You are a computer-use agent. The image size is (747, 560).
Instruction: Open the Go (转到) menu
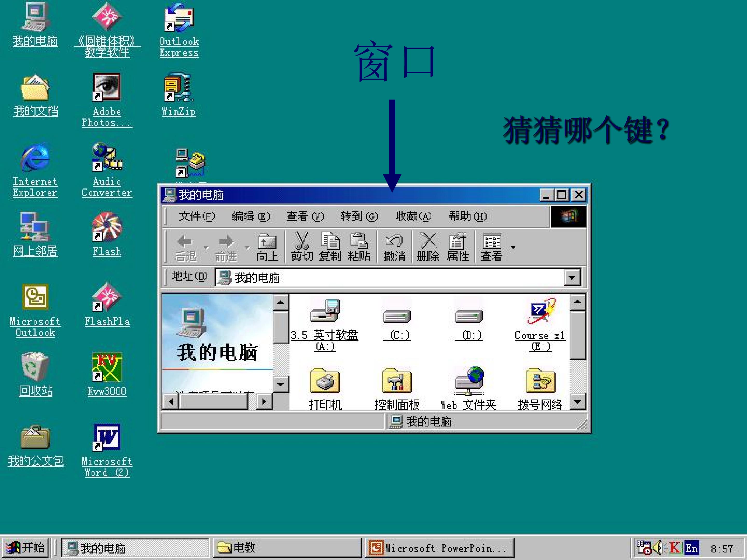[359, 216]
